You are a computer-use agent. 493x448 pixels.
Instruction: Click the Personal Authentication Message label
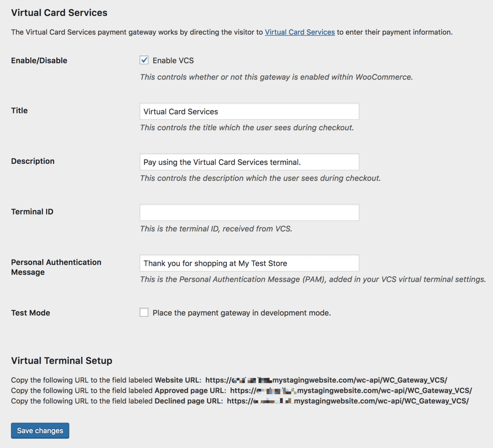coord(56,267)
